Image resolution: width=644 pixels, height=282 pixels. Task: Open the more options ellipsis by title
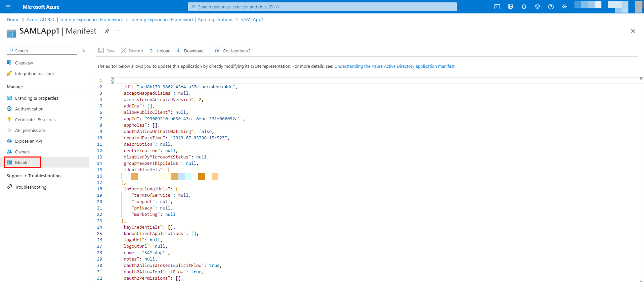coord(118,31)
